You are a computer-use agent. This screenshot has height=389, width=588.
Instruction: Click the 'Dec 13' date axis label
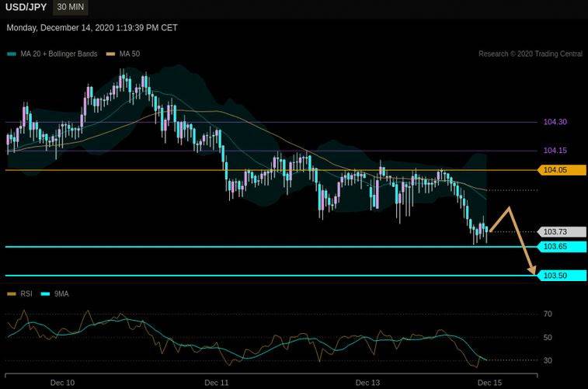[x=367, y=383]
